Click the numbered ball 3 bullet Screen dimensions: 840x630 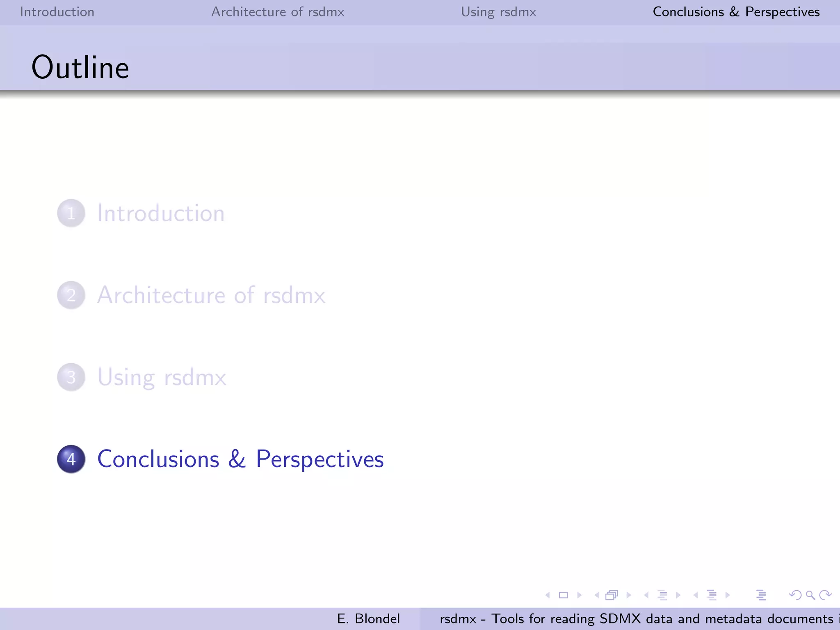tap(71, 377)
